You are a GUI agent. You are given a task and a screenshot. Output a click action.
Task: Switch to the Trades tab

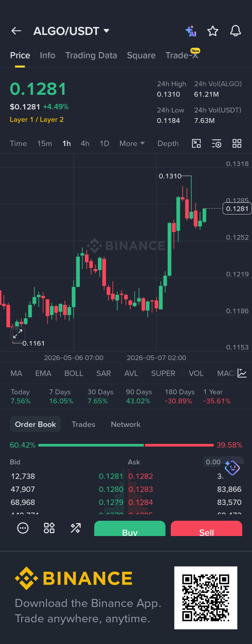(83, 424)
